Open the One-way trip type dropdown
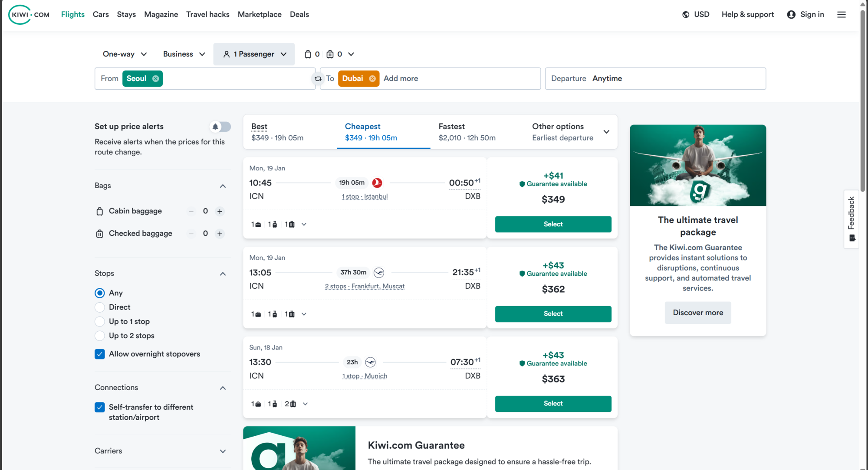The image size is (868, 470). pos(125,54)
